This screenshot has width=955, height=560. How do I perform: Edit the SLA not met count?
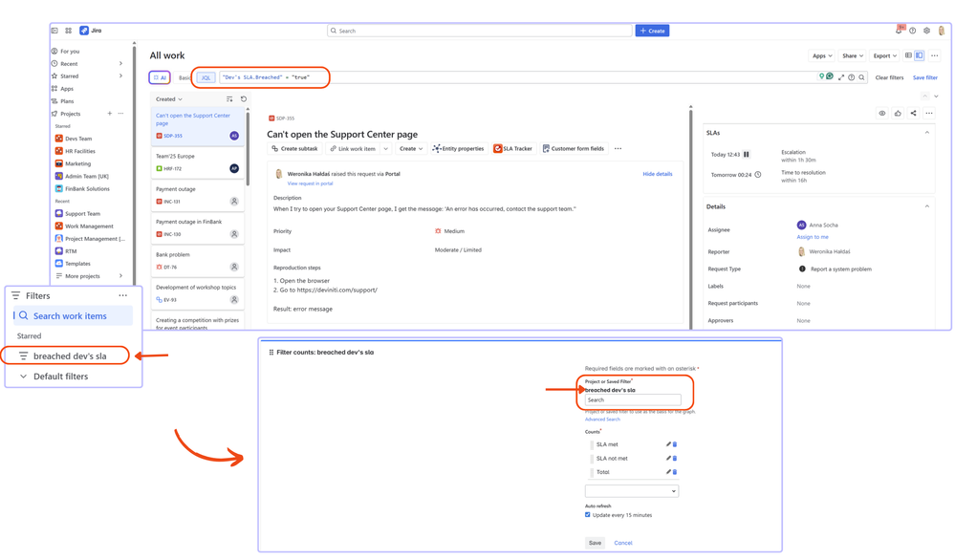click(668, 459)
